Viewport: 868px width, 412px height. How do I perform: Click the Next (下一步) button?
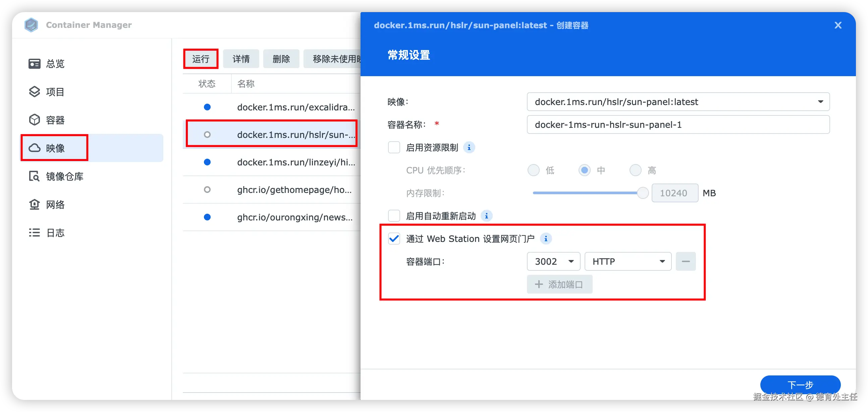(800, 384)
